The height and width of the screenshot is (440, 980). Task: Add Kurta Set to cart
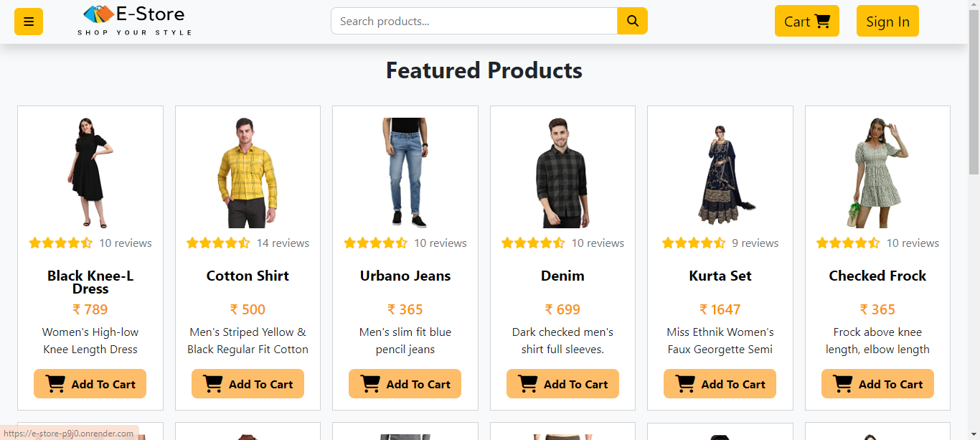[720, 383]
